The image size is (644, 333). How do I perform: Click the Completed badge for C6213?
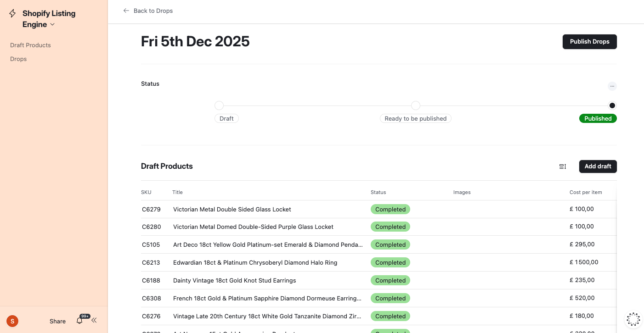pos(390,262)
